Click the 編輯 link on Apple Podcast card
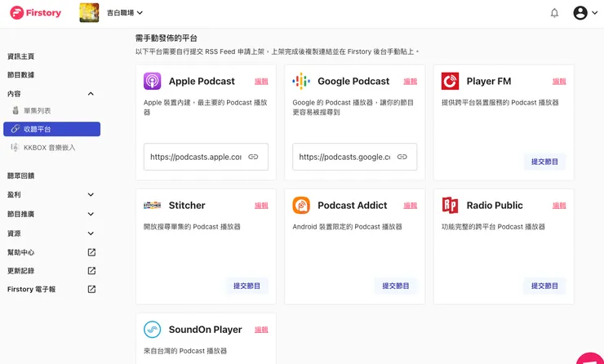604x364 pixels. pos(261,82)
